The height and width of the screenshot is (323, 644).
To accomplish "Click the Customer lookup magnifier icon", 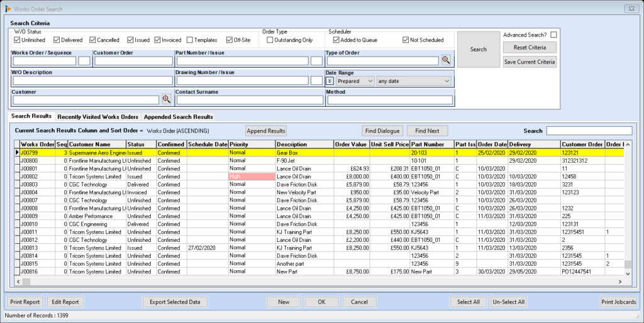I will coord(167,99).
